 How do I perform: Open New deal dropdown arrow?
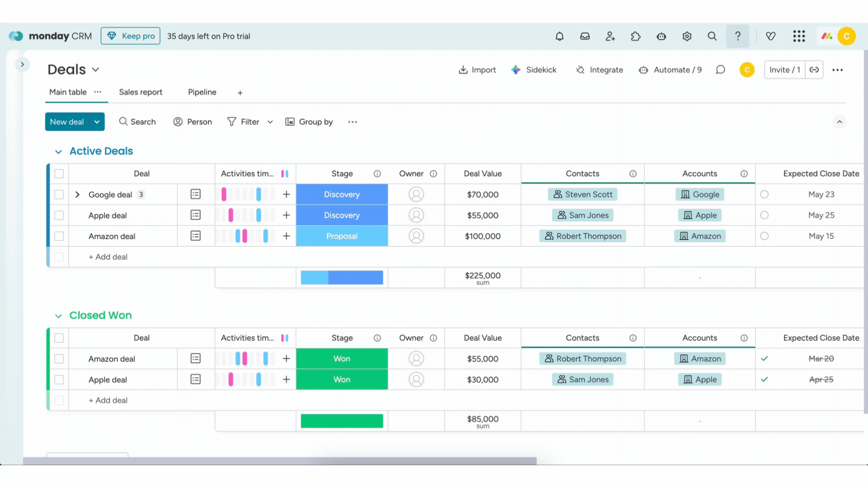(97, 122)
